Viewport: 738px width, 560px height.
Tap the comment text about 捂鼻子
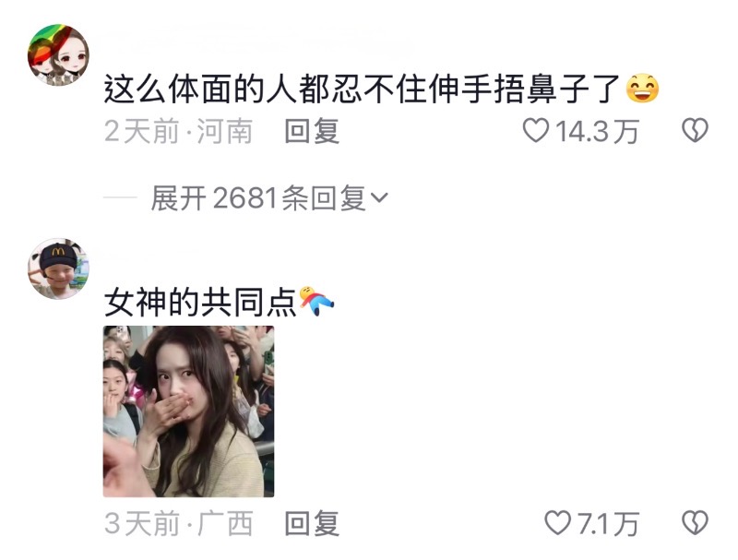pyautogui.click(x=362, y=89)
